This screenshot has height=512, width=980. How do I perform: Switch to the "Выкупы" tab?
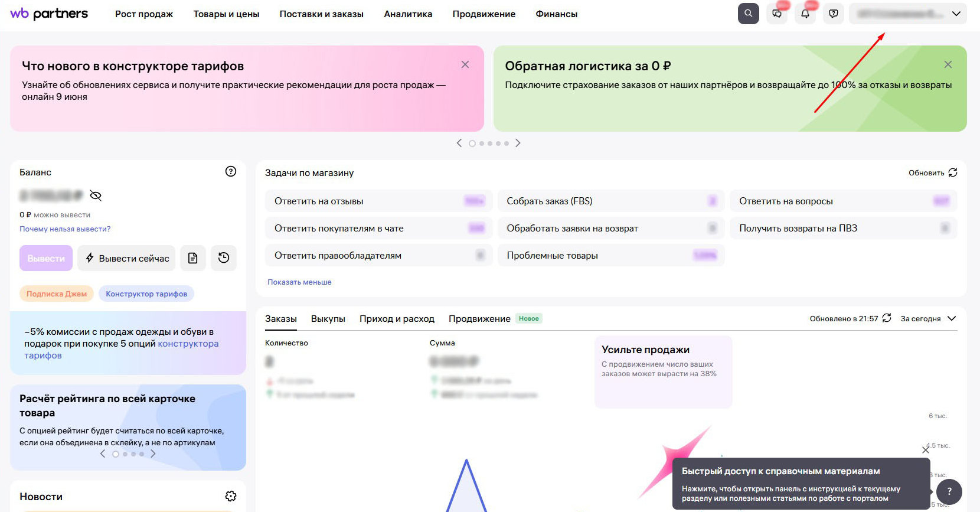[x=328, y=319]
